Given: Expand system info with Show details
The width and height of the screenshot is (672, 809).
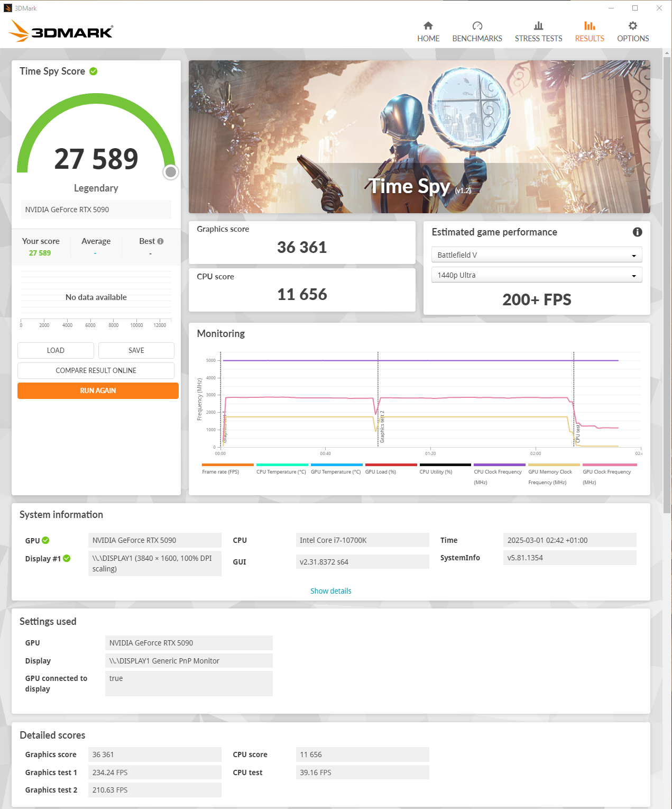Looking at the screenshot, I should 330,591.
